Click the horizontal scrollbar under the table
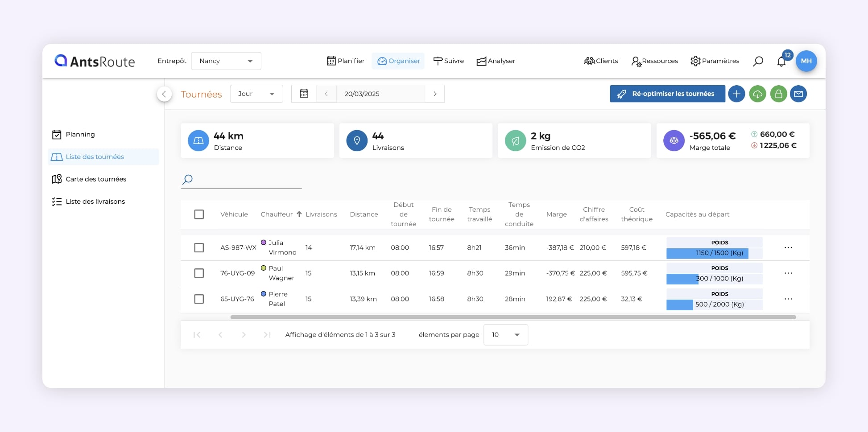868x432 pixels. [x=513, y=317]
